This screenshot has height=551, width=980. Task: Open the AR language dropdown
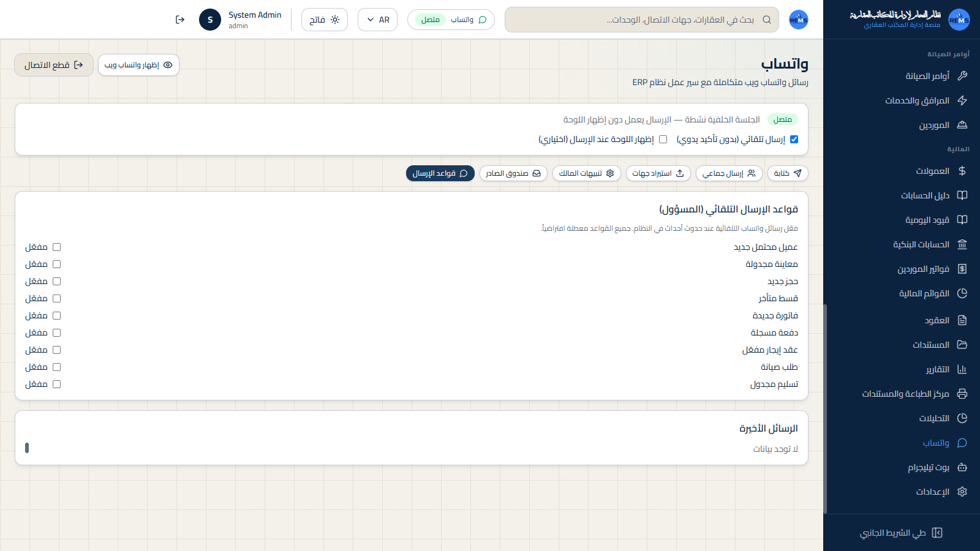(378, 20)
